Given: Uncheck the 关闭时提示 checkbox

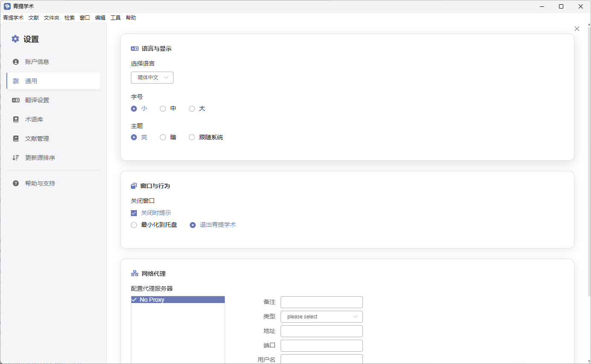Looking at the screenshot, I should coord(134,213).
